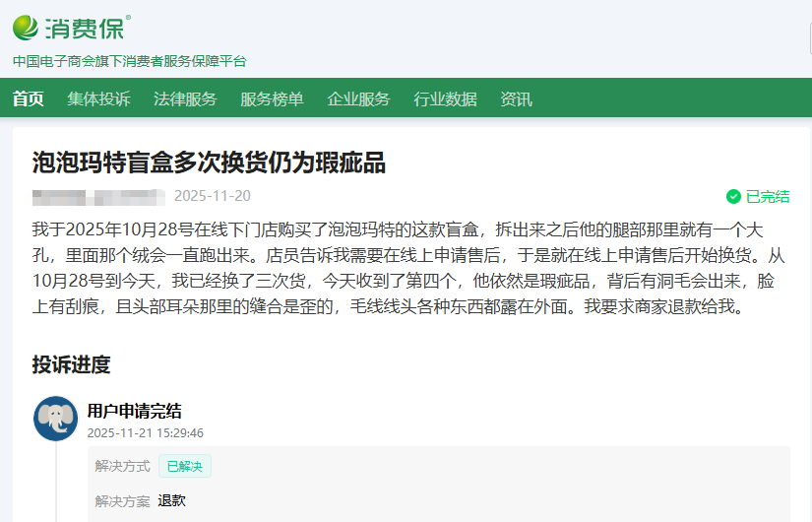Viewport: 812px width, 522px height.
Task: Open 资讯 from the top navigation
Action: pyautogui.click(x=516, y=98)
